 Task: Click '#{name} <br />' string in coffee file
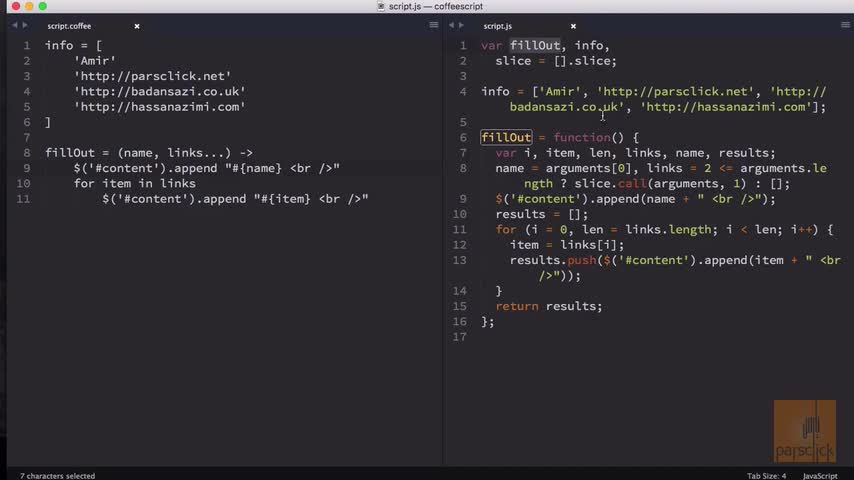(282, 168)
